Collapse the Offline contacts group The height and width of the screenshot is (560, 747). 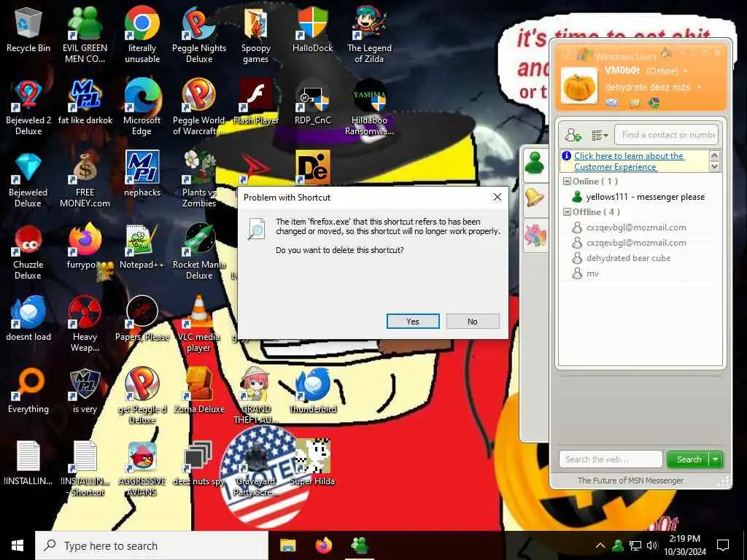coord(567,212)
